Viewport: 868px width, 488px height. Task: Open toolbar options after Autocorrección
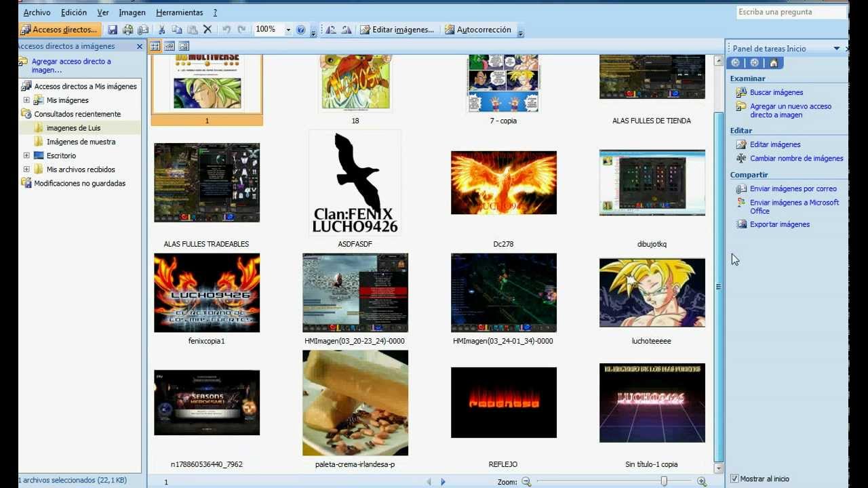tap(520, 31)
